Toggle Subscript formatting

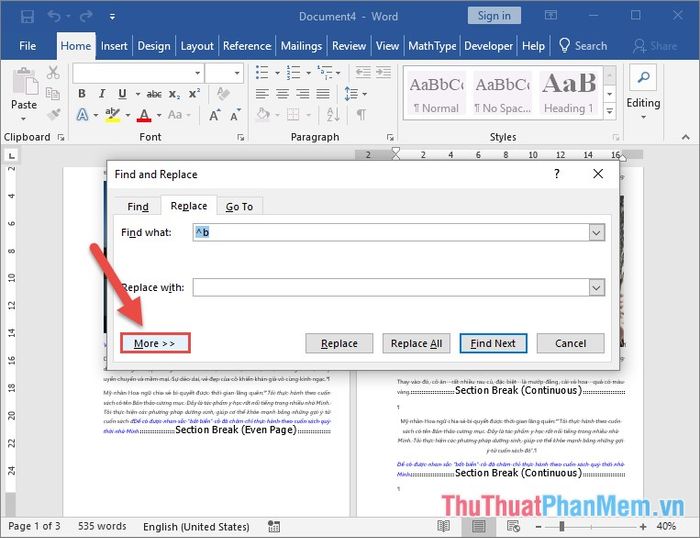174,94
